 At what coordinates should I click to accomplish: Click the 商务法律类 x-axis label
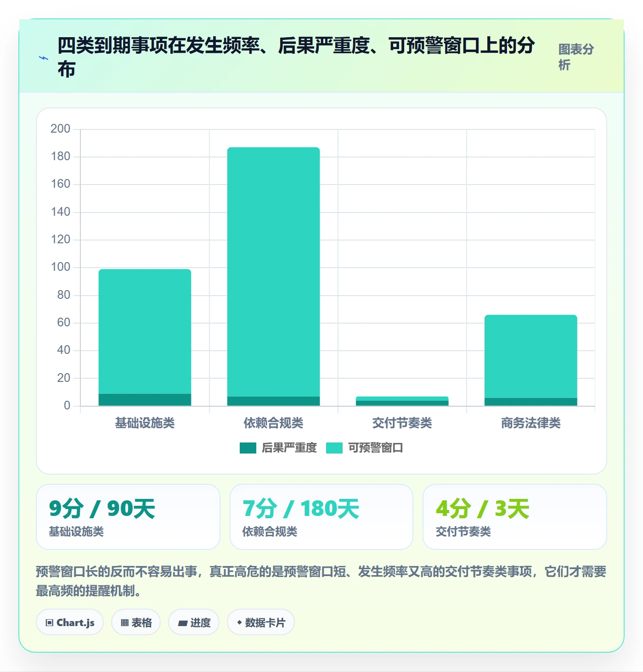tap(530, 423)
